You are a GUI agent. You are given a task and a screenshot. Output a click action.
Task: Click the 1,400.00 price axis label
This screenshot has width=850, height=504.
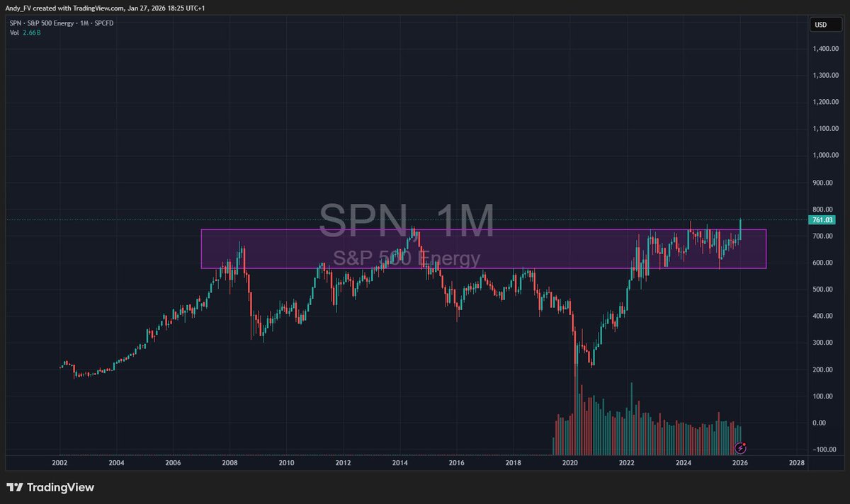click(824, 49)
